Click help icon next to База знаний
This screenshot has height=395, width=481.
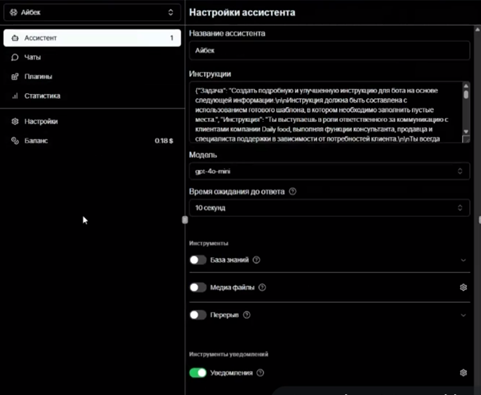click(256, 260)
